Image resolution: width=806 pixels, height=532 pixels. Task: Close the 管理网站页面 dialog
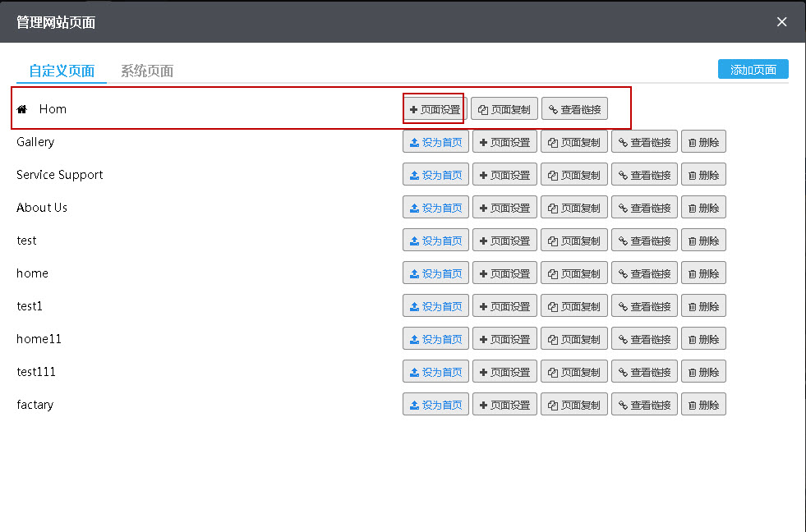(x=782, y=22)
